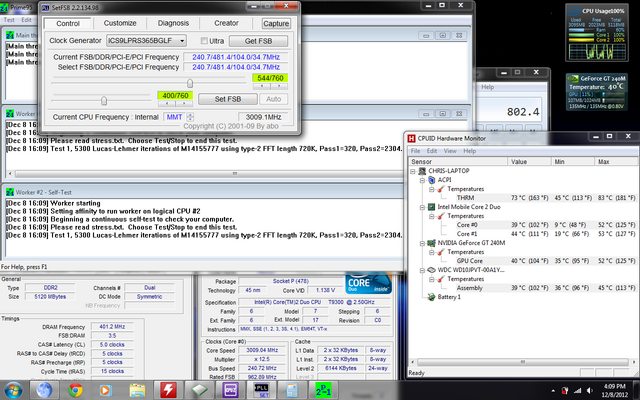Click the NVIDIA GeForce GT 240M card icon
The height and width of the screenshot is (400, 640).
(431, 243)
